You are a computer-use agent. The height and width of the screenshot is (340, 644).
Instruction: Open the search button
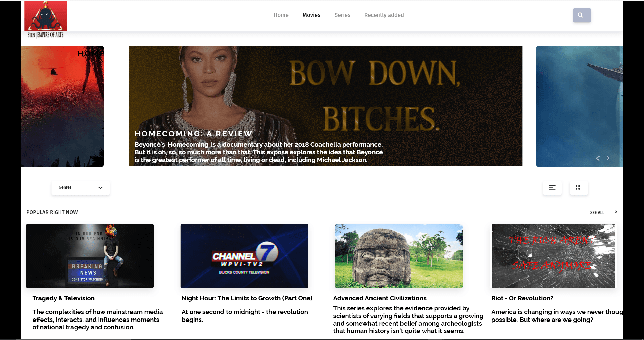tap(582, 15)
